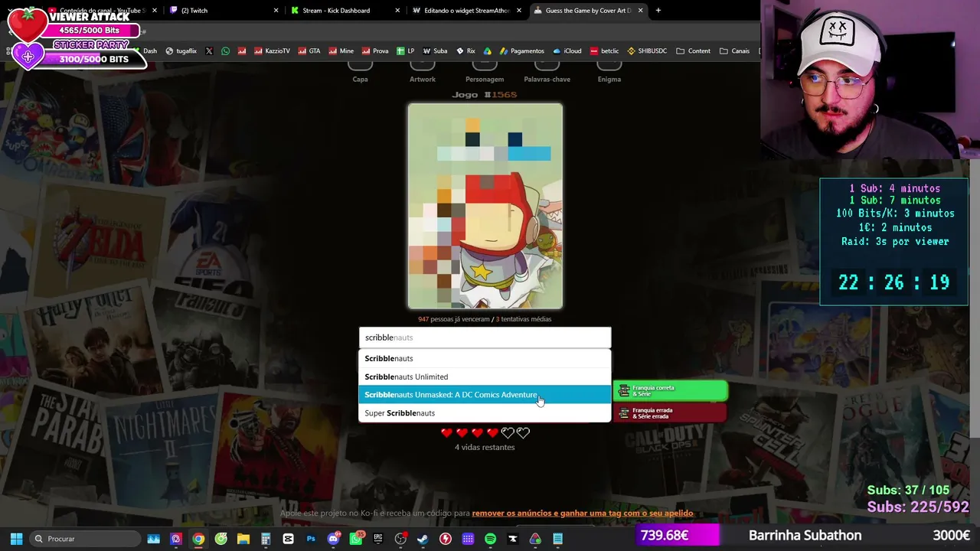Image resolution: width=980 pixels, height=551 pixels.
Task: Click the Franquia errada & Série errada badge
Action: 671,413
